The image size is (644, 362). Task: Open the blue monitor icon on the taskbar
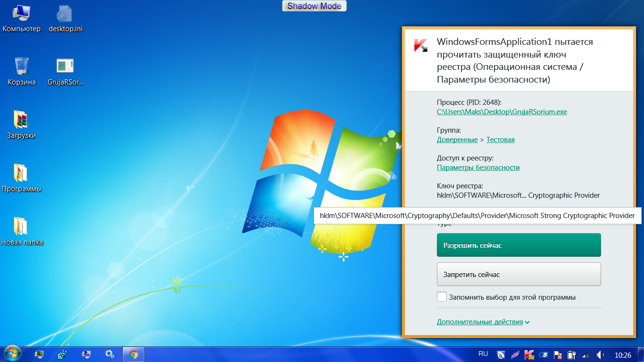tap(86, 354)
